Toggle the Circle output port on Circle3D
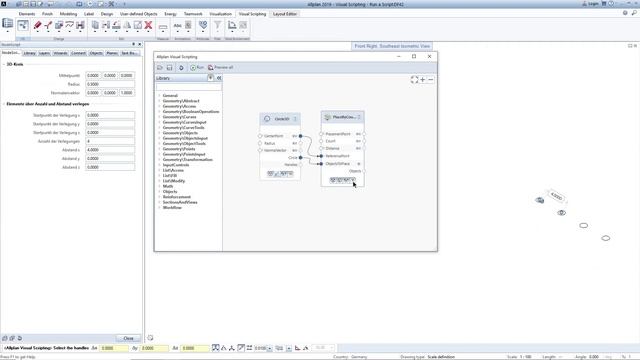This screenshot has width=640, height=360. click(300, 158)
